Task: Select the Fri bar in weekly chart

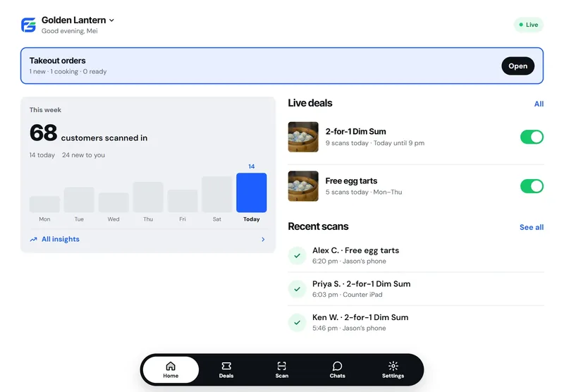Action: 183,202
